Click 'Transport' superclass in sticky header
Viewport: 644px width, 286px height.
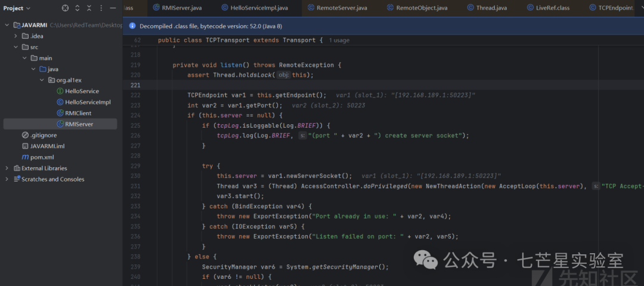point(299,41)
